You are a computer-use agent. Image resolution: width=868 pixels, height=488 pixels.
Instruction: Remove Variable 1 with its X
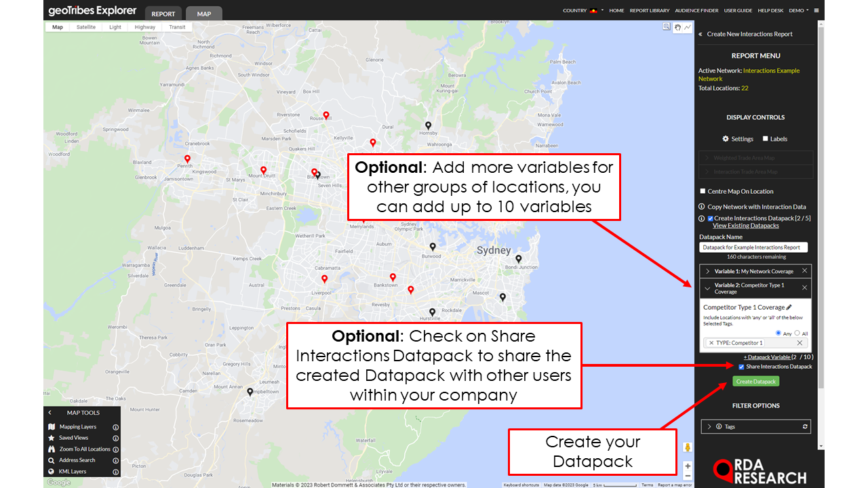(805, 271)
